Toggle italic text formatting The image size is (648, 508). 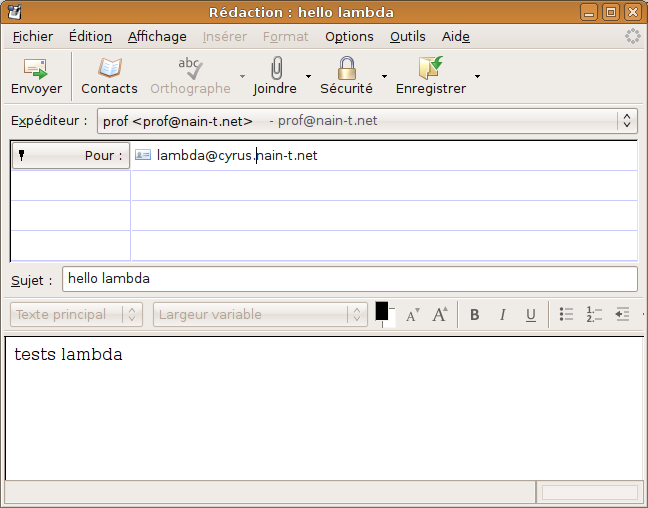(x=503, y=315)
